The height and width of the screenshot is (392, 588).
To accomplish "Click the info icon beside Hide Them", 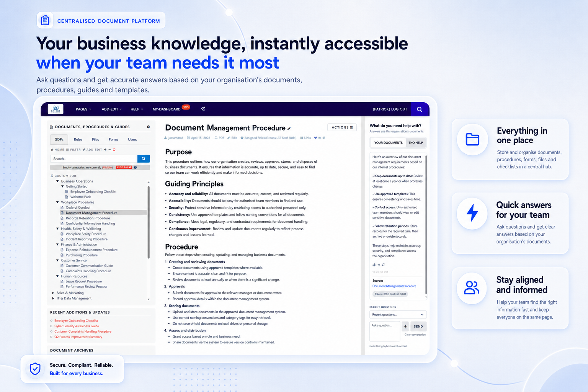I will click(x=136, y=167).
